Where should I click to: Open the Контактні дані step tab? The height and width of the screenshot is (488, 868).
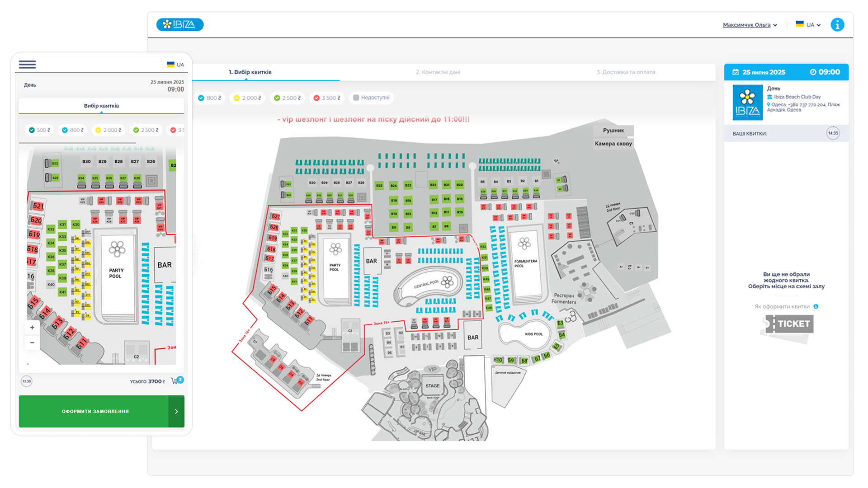[x=438, y=72]
